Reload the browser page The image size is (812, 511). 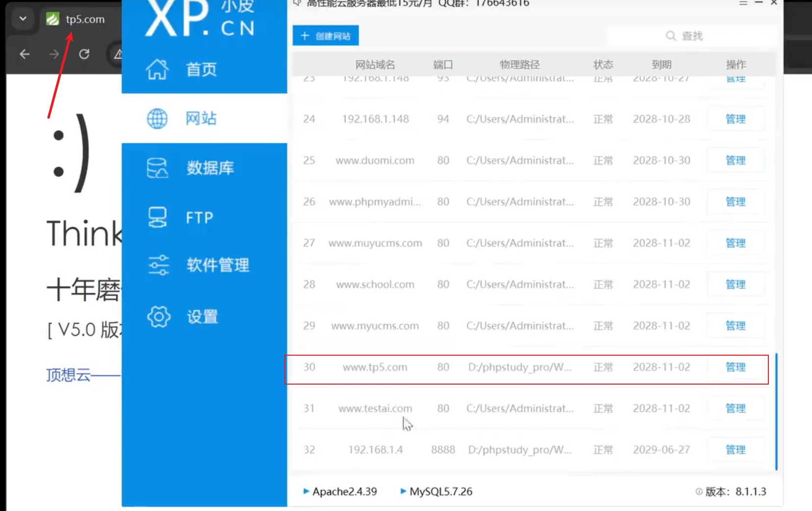pos(84,54)
